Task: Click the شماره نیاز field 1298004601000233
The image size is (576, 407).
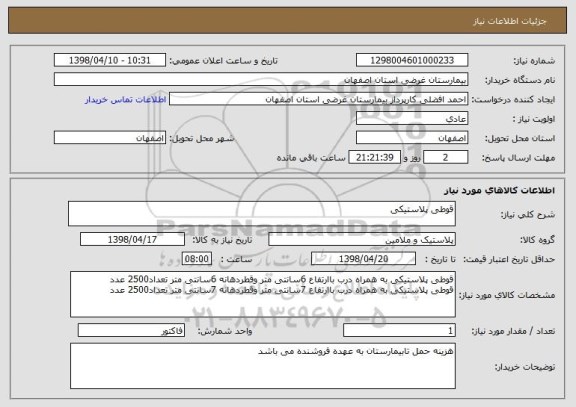Action: (x=412, y=60)
